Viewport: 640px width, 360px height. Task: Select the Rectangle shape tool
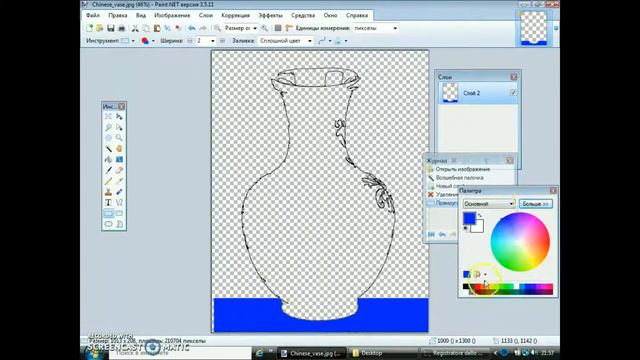[x=108, y=213]
